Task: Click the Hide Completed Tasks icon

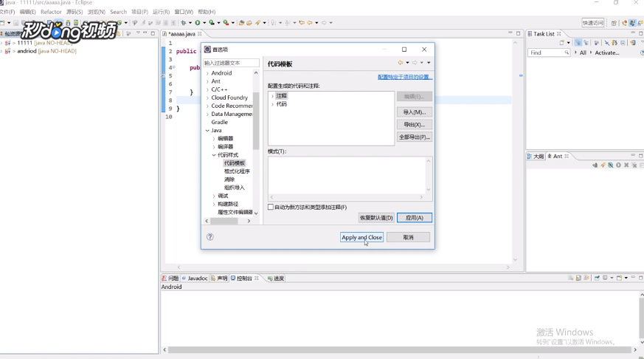Action: coord(607,42)
